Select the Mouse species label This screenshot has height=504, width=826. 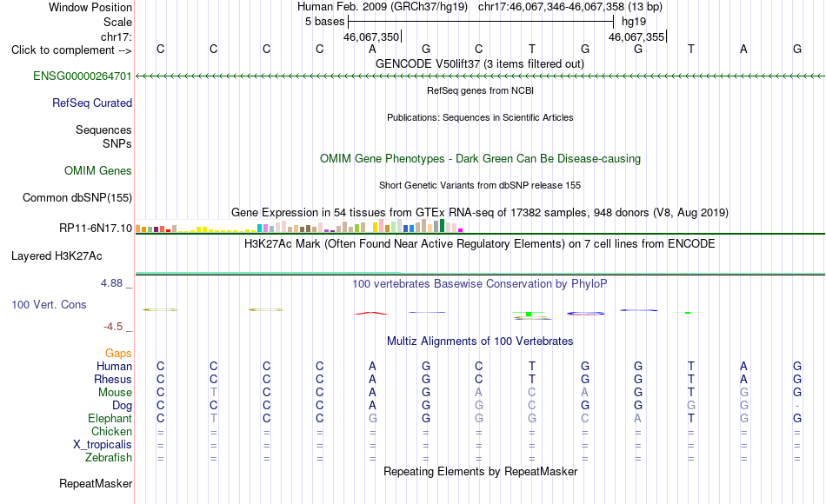point(115,393)
